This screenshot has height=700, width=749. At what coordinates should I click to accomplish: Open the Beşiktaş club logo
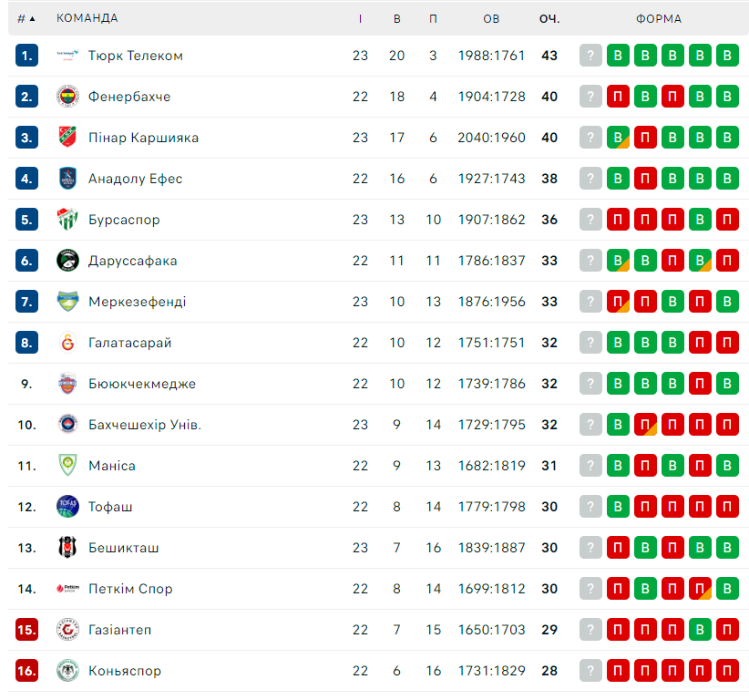tap(67, 548)
